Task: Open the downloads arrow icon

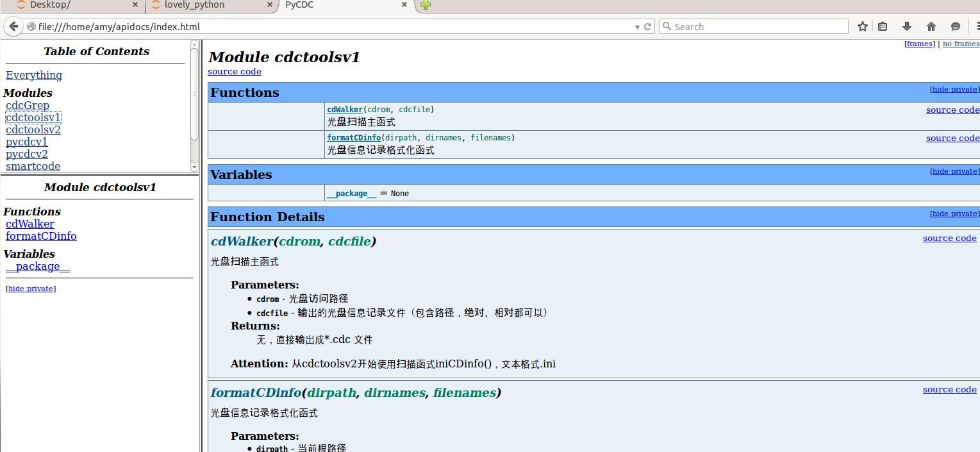Action: pyautogui.click(x=907, y=26)
